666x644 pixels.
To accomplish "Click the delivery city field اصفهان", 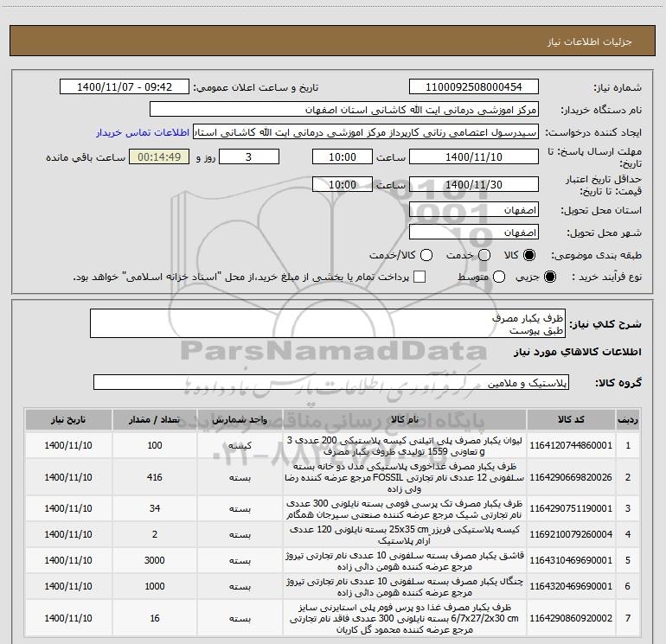I will pyautogui.click(x=474, y=233).
